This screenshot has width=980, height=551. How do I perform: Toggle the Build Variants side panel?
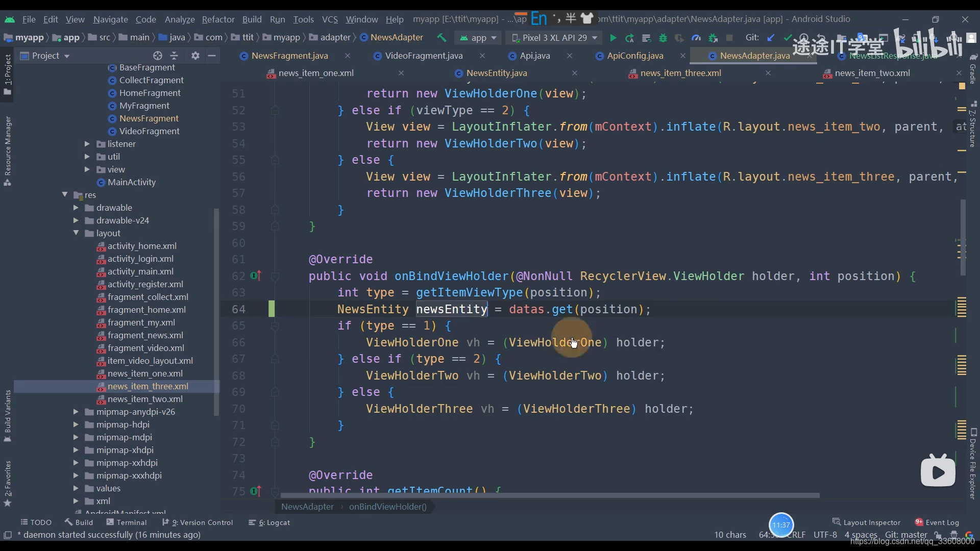7,416
